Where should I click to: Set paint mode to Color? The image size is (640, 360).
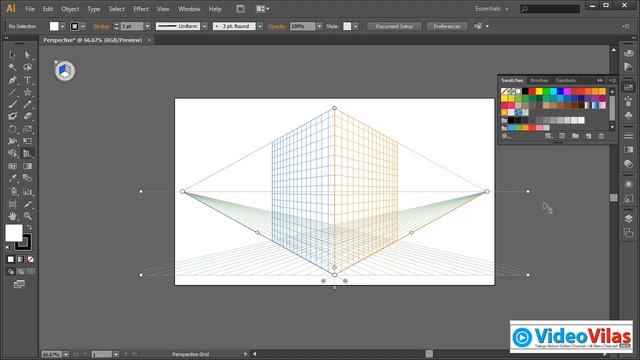11,259
